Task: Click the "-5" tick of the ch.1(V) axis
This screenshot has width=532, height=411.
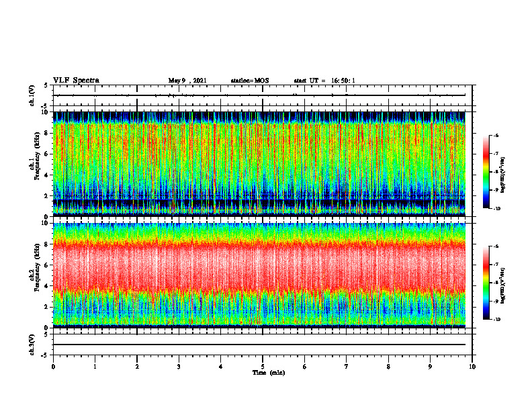Action: [x=46, y=107]
